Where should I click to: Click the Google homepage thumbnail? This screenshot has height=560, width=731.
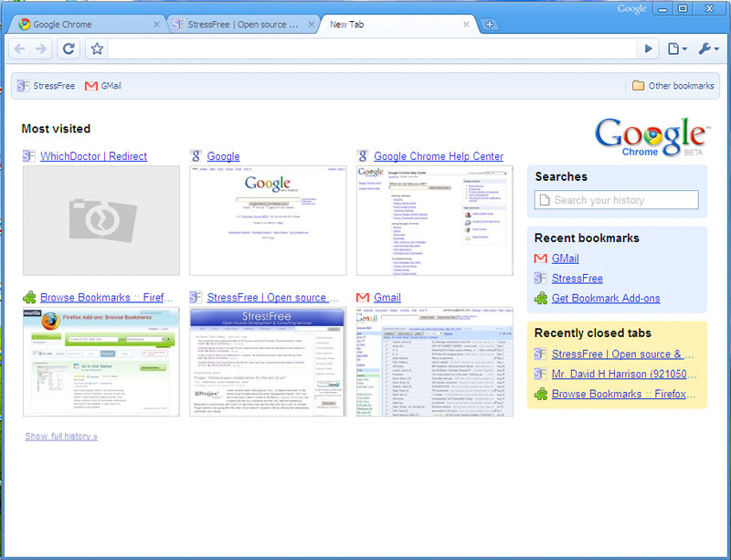coord(268,220)
